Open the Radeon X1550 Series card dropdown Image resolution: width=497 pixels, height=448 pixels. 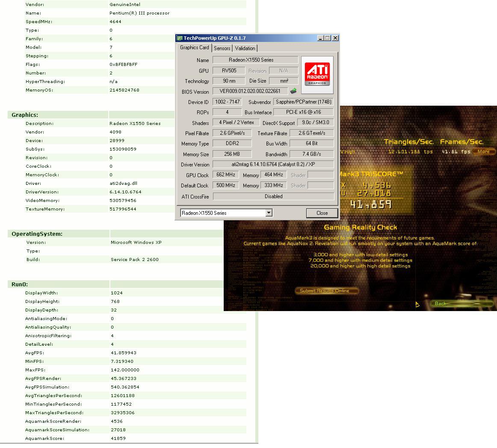(269, 213)
